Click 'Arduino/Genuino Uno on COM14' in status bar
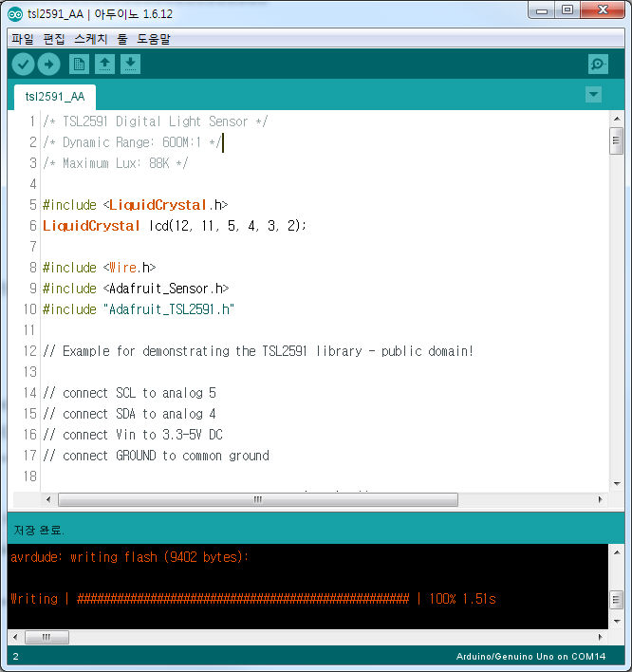 pyautogui.click(x=530, y=657)
